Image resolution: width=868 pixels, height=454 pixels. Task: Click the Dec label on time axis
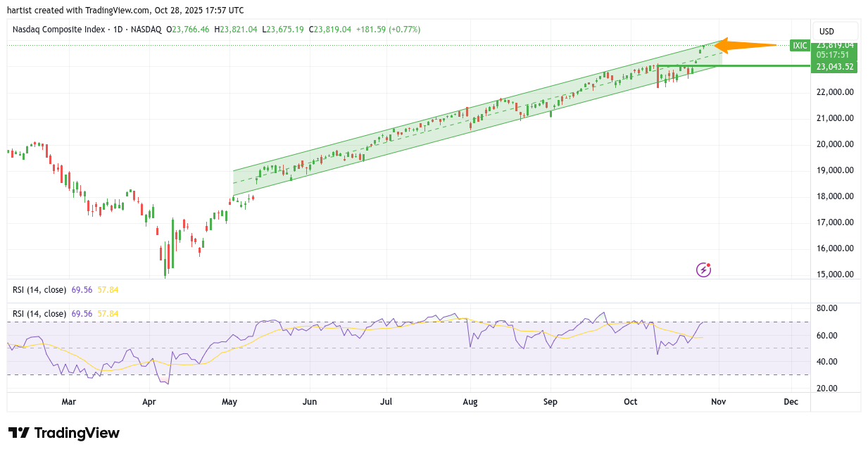tap(791, 402)
